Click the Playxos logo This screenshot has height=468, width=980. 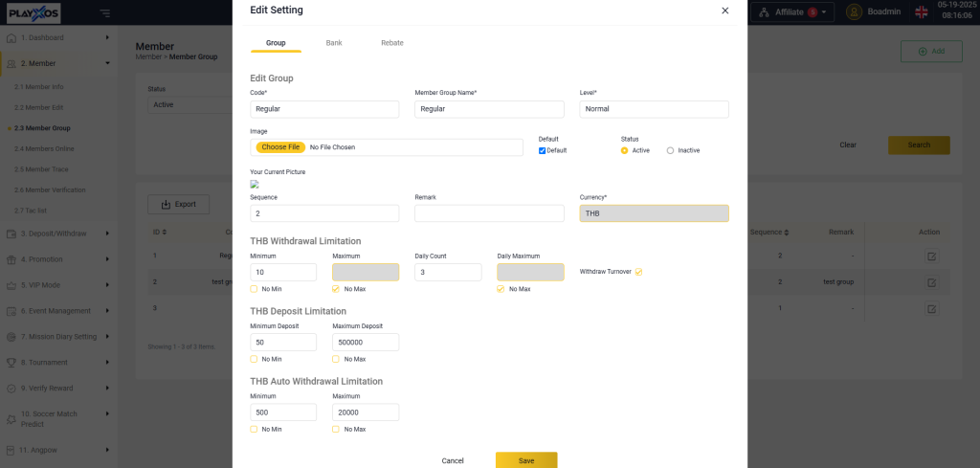[x=33, y=12]
